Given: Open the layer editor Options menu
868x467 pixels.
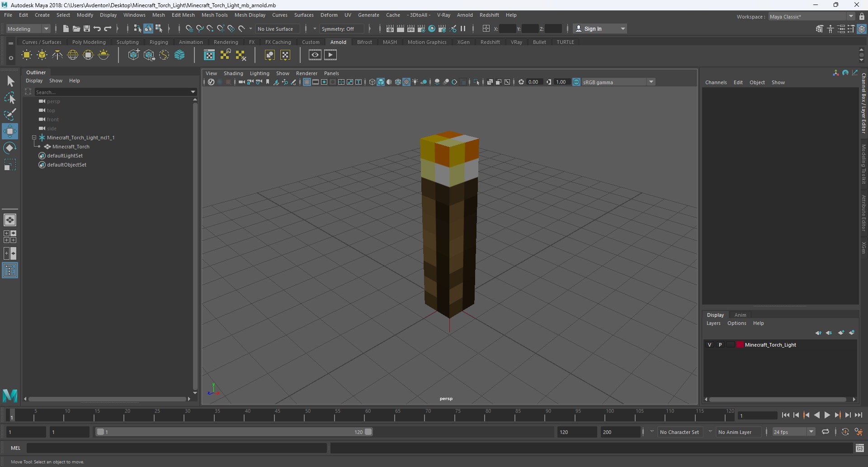Looking at the screenshot, I should pyautogui.click(x=736, y=323).
